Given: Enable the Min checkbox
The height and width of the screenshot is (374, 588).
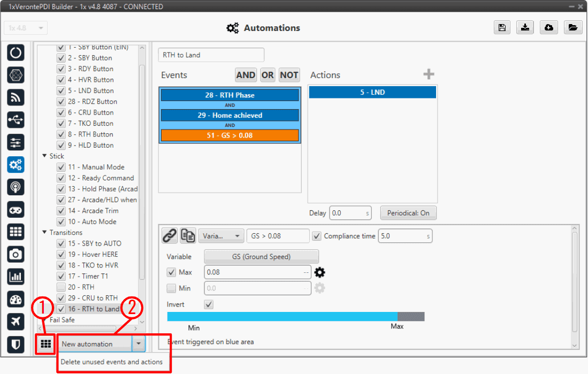Looking at the screenshot, I should [x=171, y=288].
